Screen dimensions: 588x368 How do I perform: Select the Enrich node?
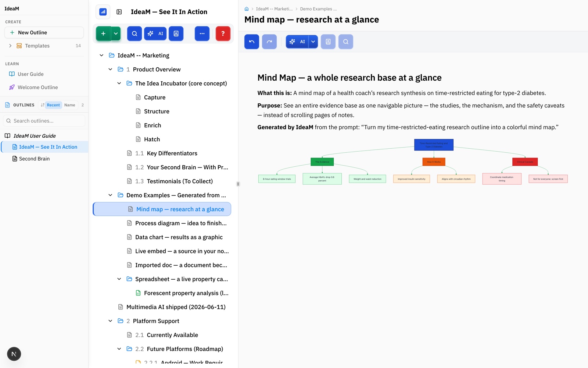pyautogui.click(x=152, y=125)
